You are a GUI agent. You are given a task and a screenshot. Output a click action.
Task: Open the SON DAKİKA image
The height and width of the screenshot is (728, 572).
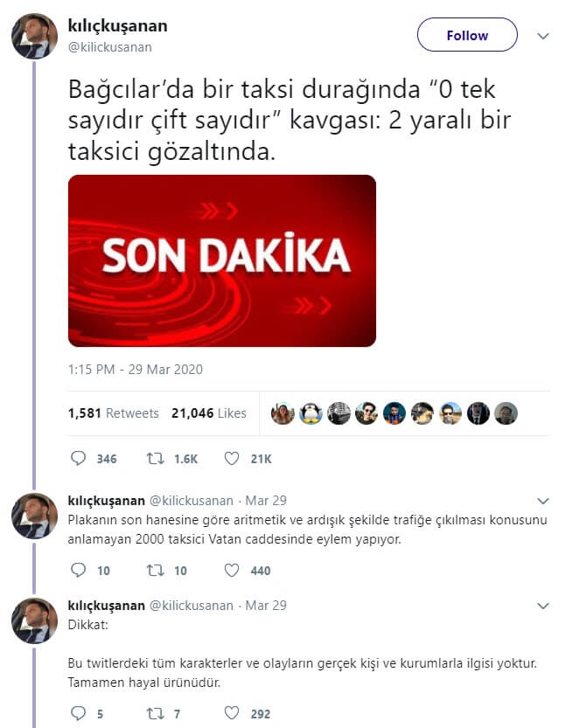pyautogui.click(x=222, y=260)
